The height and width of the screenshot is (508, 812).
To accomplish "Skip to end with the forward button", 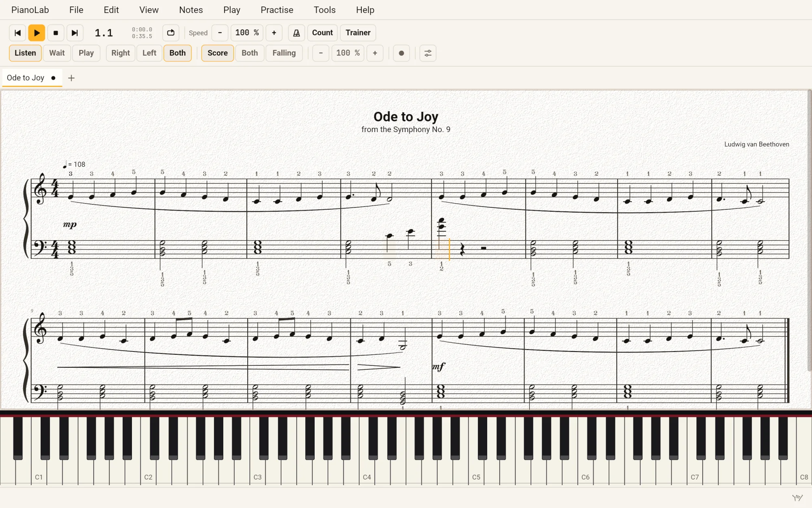I will (x=75, y=33).
